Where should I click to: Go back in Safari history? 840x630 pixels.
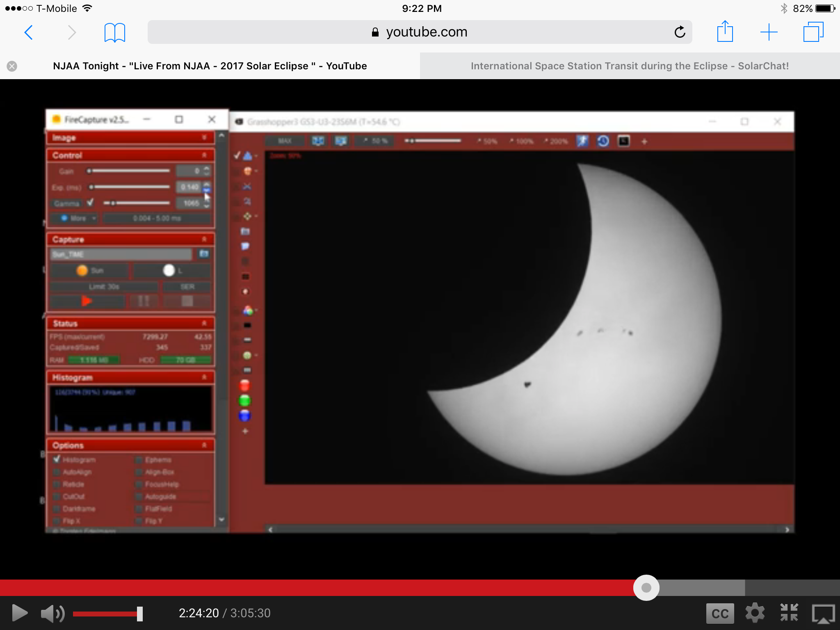(x=28, y=32)
